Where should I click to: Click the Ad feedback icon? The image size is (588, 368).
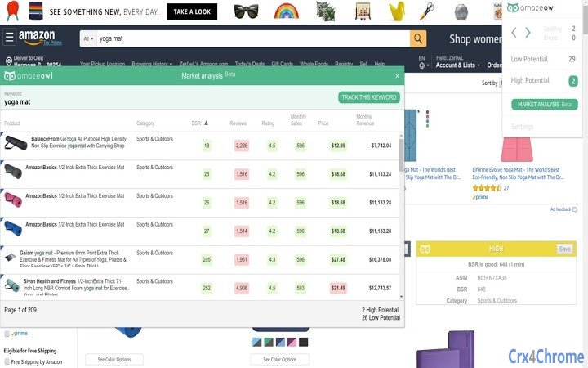[575, 209]
